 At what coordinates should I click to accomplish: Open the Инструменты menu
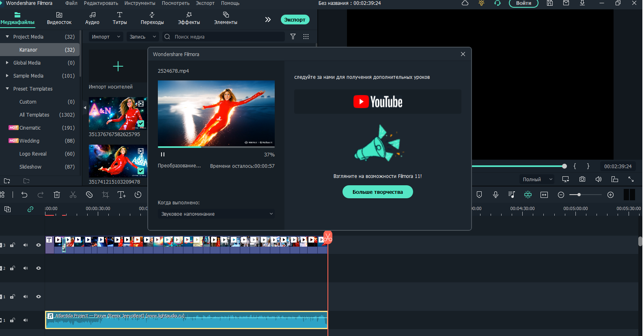click(x=140, y=3)
